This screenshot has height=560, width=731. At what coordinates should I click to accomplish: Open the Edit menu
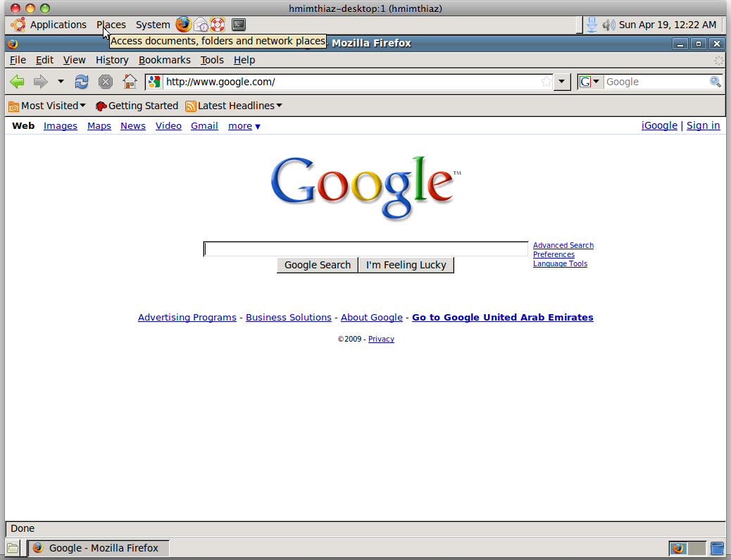[x=45, y=60]
